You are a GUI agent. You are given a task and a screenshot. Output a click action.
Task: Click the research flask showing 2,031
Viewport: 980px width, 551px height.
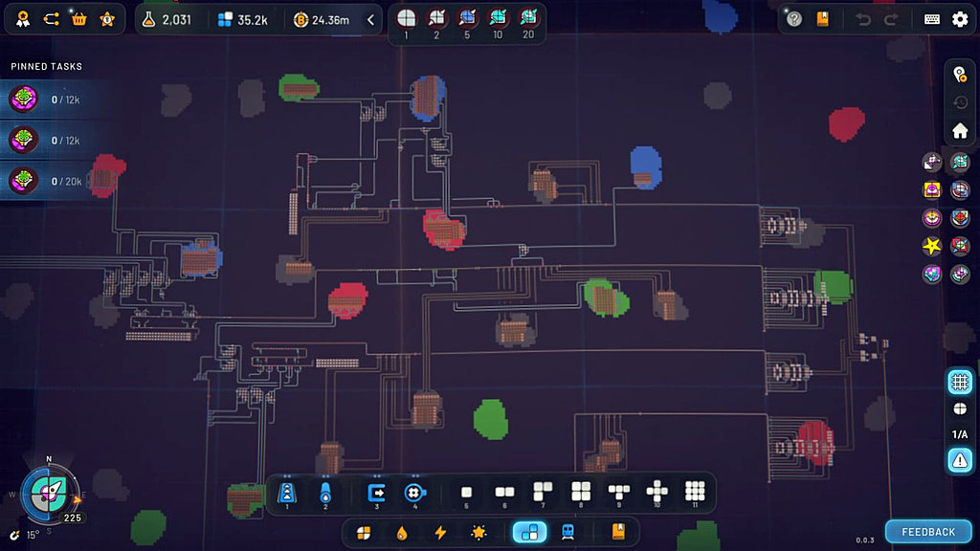167,20
